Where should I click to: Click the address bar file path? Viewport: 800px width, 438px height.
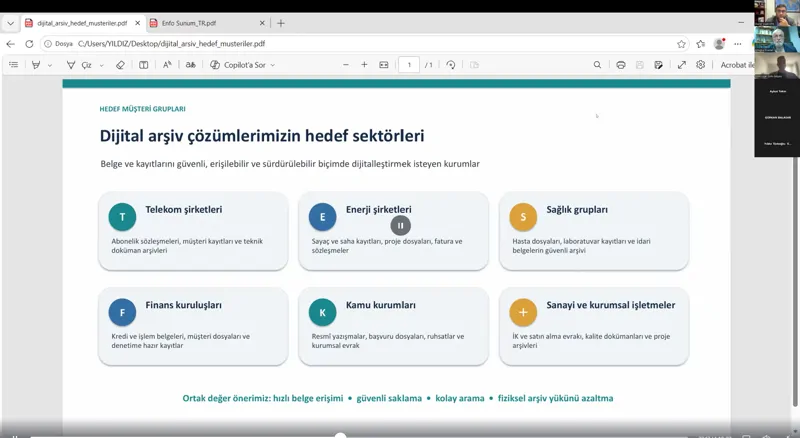click(x=171, y=44)
